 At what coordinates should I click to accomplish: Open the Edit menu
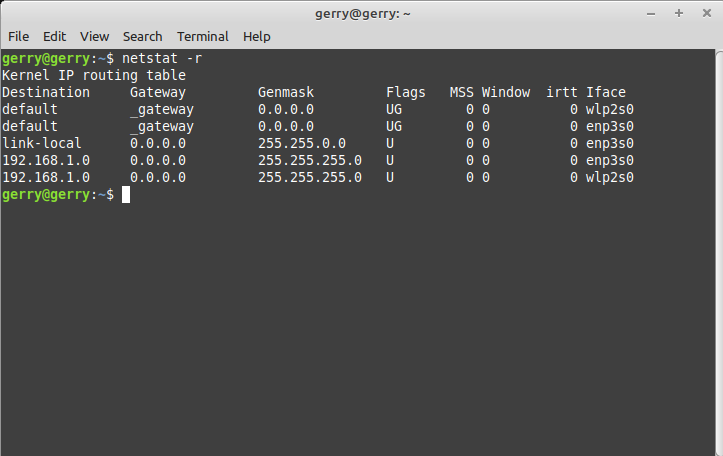pyautogui.click(x=55, y=36)
